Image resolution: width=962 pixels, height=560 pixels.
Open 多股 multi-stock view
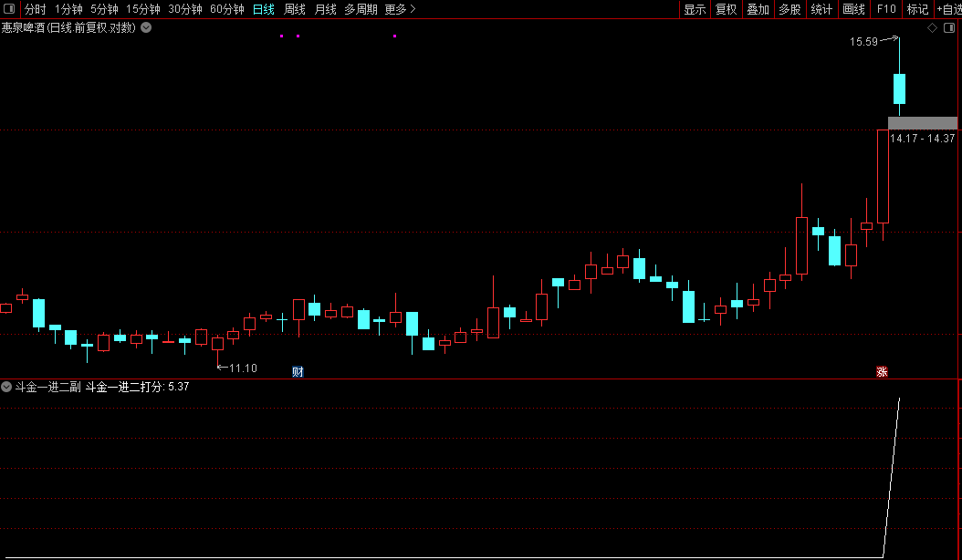tap(790, 9)
